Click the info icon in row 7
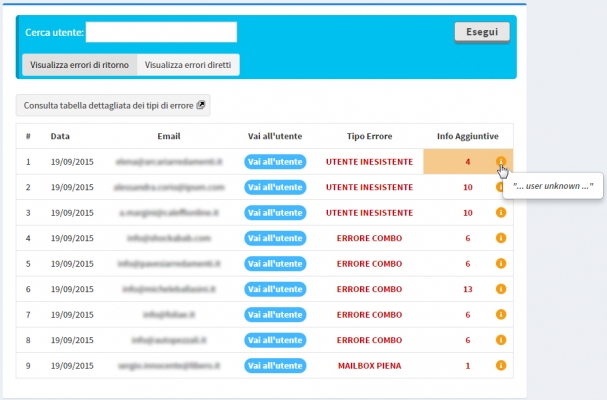This screenshot has height=400, width=607. [x=501, y=315]
